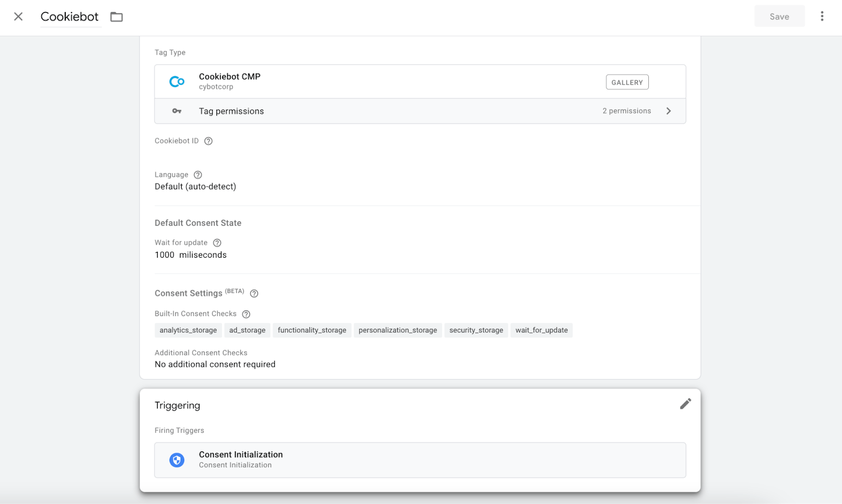Open the Tag permissions row

(x=420, y=111)
